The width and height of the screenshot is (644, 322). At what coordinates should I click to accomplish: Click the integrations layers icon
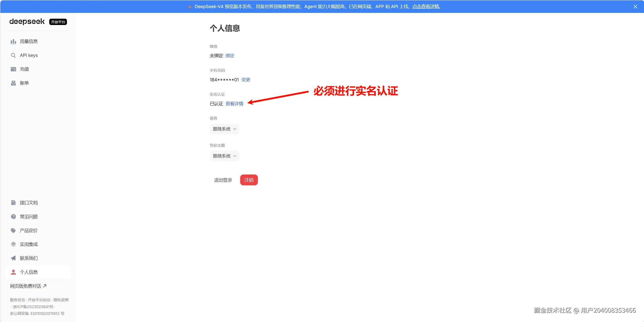point(13,244)
